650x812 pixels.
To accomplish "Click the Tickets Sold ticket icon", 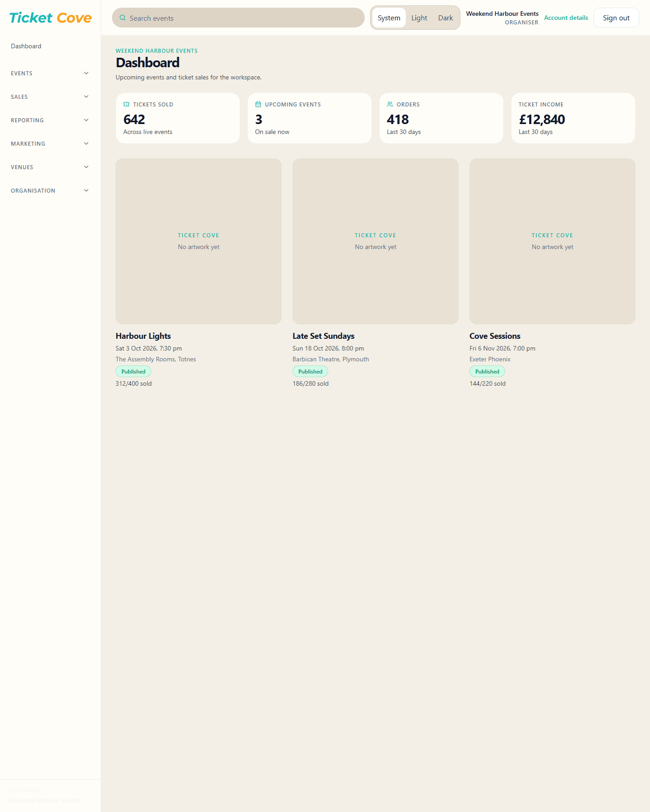I will (126, 104).
